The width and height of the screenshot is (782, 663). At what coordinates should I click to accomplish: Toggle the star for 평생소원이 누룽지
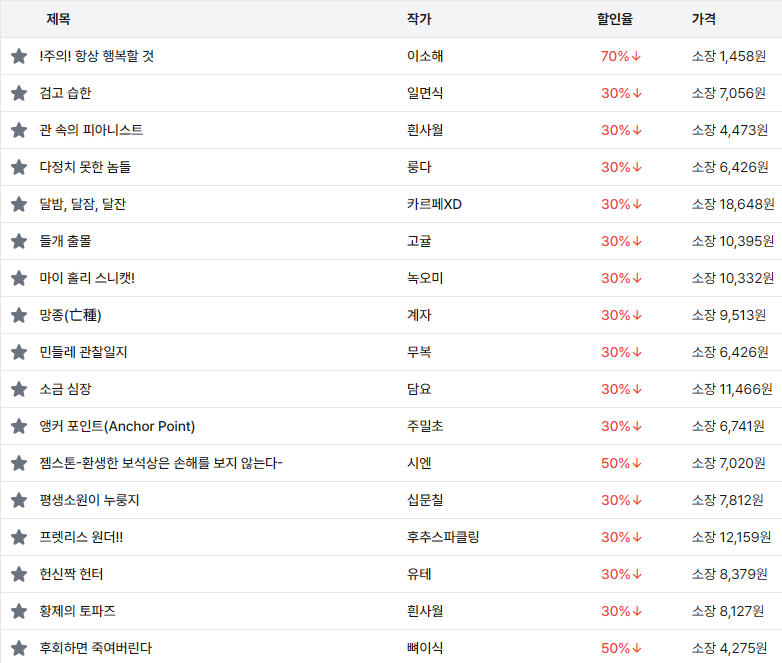[19, 500]
